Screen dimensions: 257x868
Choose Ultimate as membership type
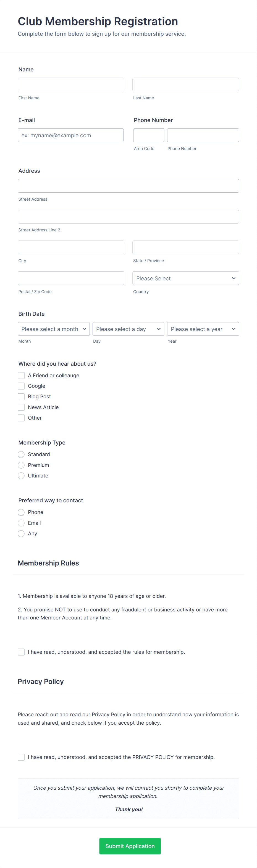pyautogui.click(x=21, y=476)
